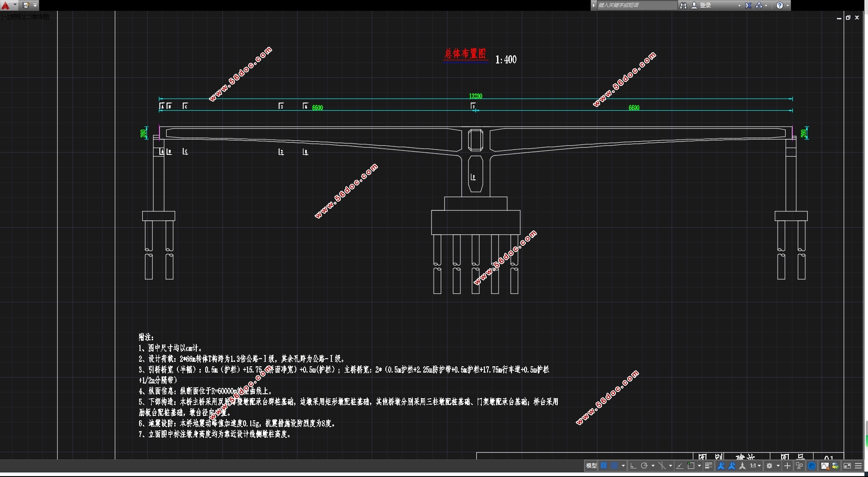
Task: Click the Autodesk 360 triangle icon
Action: (759, 5)
